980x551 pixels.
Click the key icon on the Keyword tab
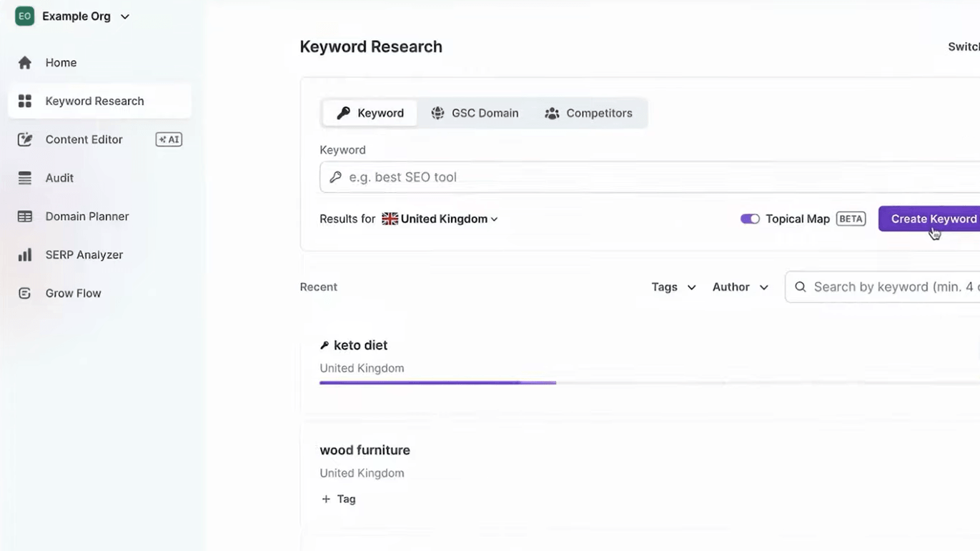point(344,113)
